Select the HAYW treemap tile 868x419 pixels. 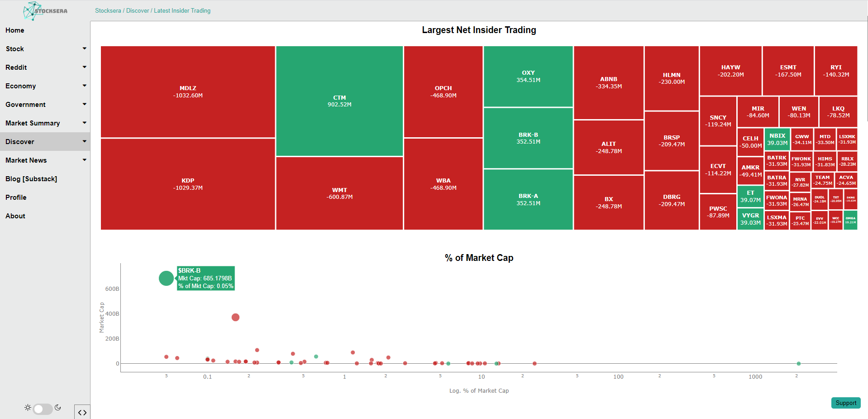(x=731, y=71)
